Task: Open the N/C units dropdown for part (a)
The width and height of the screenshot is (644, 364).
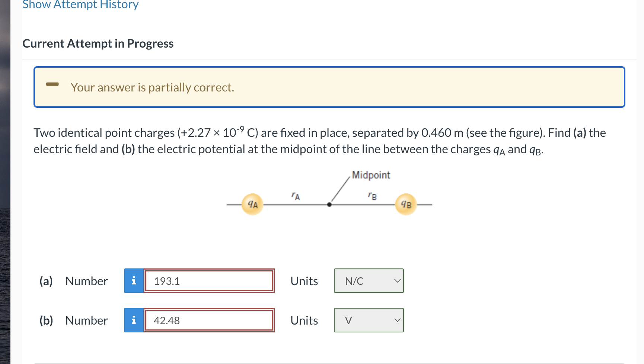Action: [368, 281]
